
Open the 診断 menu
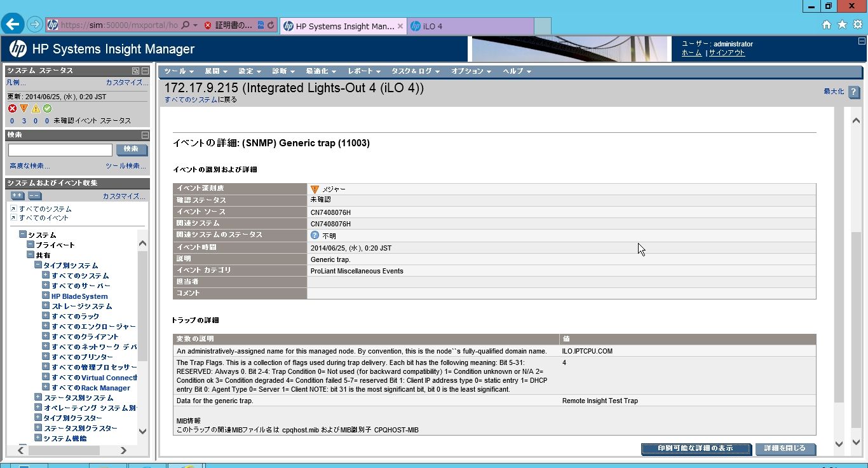pyautogui.click(x=283, y=71)
